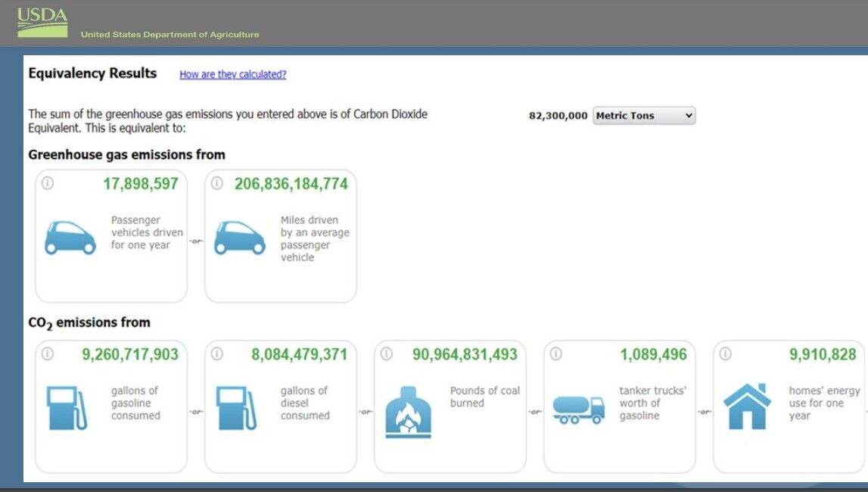Click car icon for passenger vehicles driven
Image resolution: width=868 pixels, height=492 pixels.
click(x=70, y=238)
